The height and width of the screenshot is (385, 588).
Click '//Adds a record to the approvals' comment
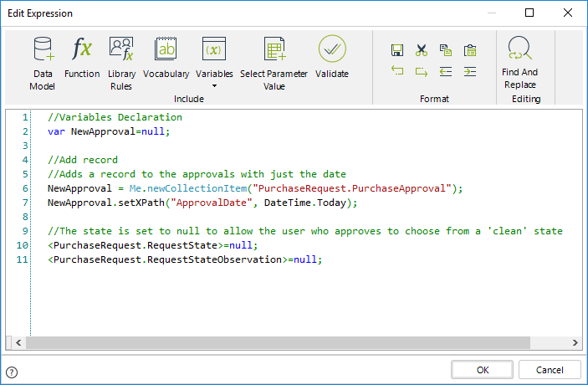pos(197,174)
